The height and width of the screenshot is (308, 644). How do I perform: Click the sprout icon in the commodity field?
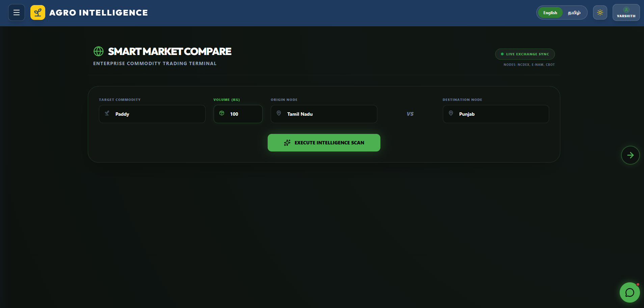[x=107, y=113]
